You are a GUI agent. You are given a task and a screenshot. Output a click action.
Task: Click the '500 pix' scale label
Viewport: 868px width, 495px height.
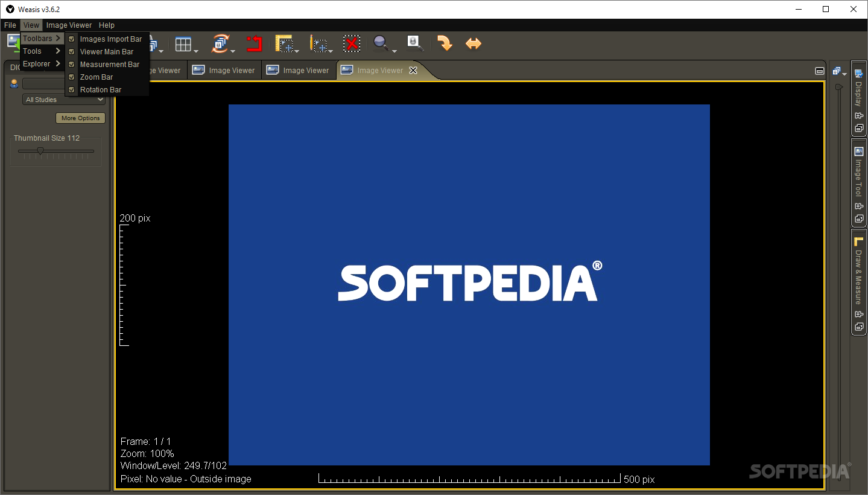(x=639, y=480)
